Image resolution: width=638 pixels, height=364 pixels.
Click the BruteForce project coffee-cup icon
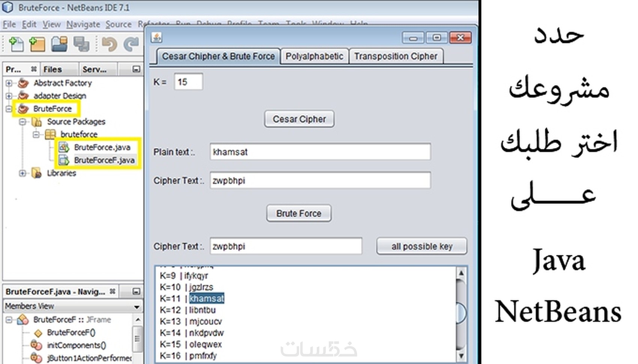click(23, 108)
